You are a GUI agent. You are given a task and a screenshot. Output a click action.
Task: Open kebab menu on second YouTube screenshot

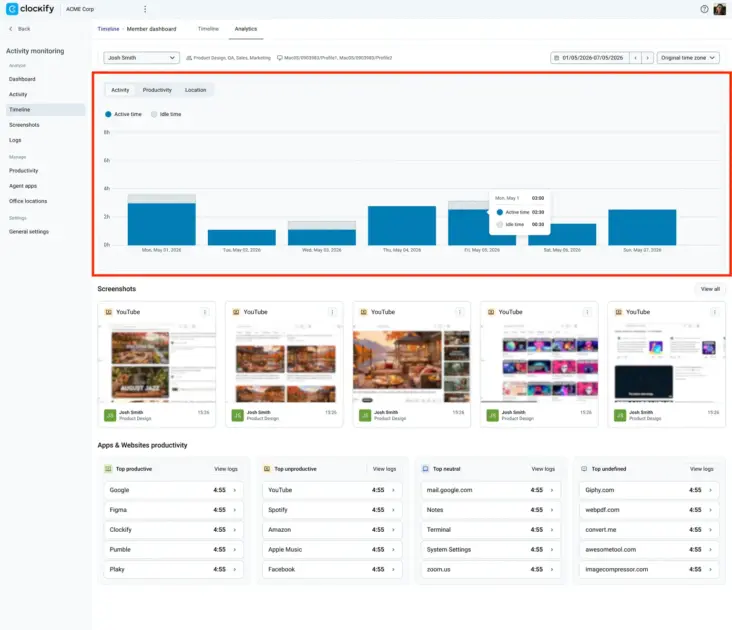click(332, 312)
